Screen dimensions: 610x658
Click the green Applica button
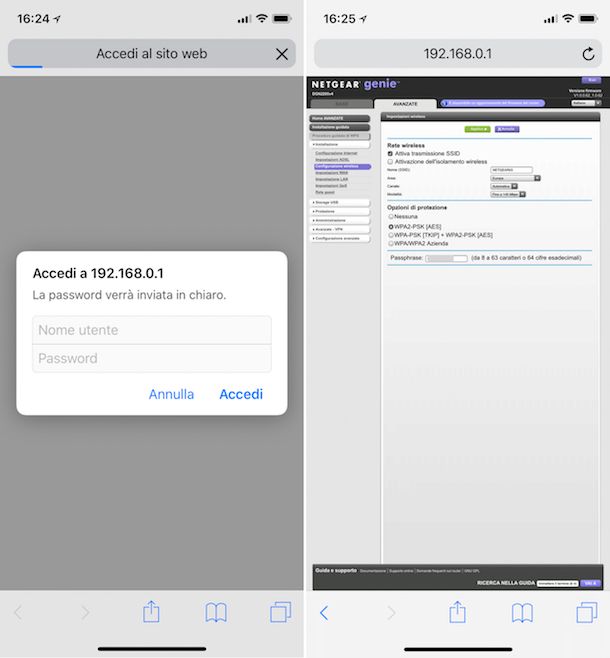[x=477, y=129]
